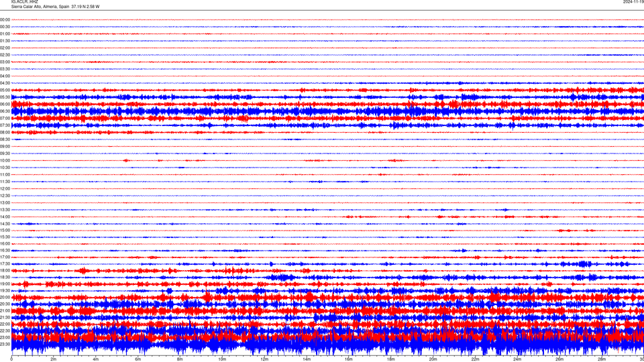Click the 14m axis label
This screenshot has height=362, width=644.
(307, 359)
